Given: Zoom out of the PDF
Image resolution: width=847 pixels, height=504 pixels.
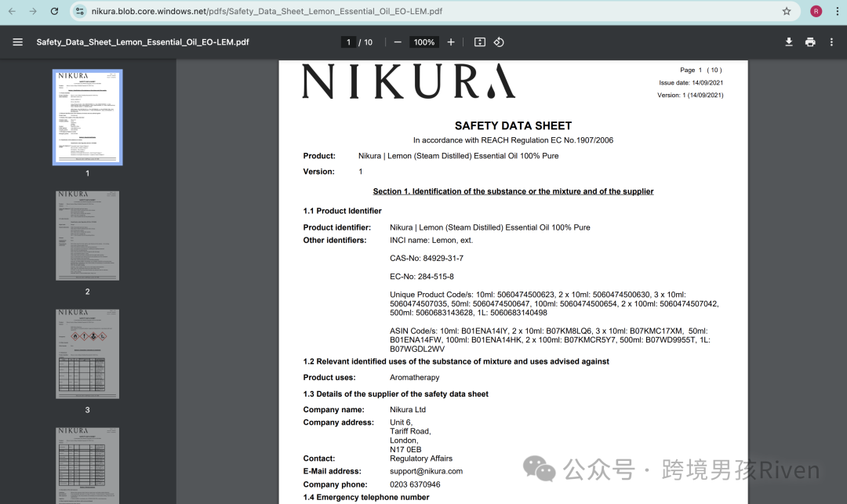Looking at the screenshot, I should [x=398, y=42].
